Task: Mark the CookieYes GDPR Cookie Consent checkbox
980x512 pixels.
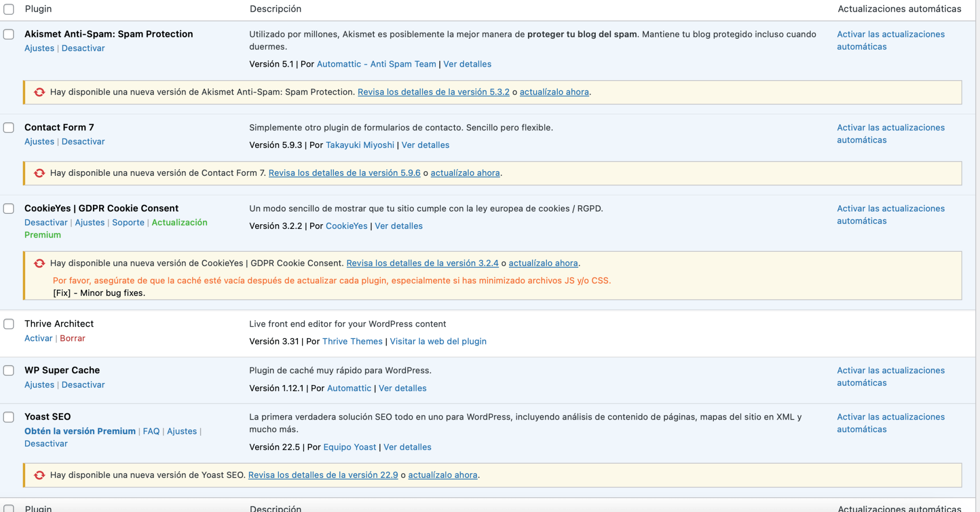Action: 9,209
